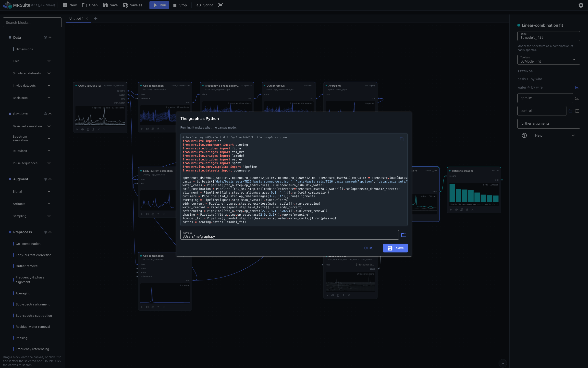The height and width of the screenshot is (368, 588).
Task: Click Open in the toolbar
Action: (x=90, y=5)
